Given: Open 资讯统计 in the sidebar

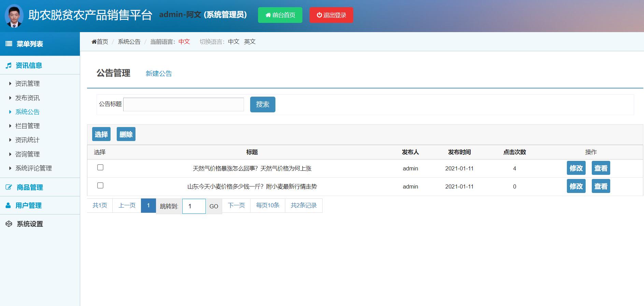Looking at the screenshot, I should (27, 140).
